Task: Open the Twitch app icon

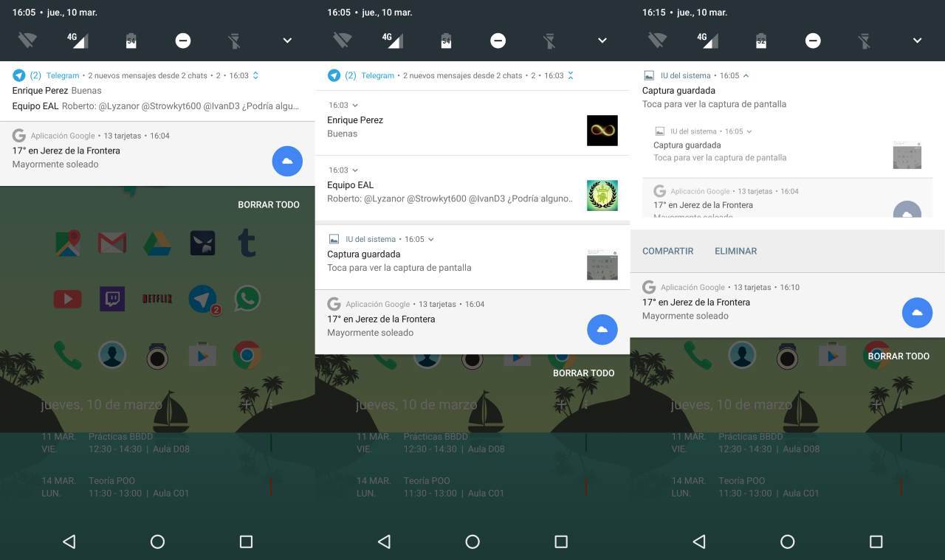Action: point(112,299)
